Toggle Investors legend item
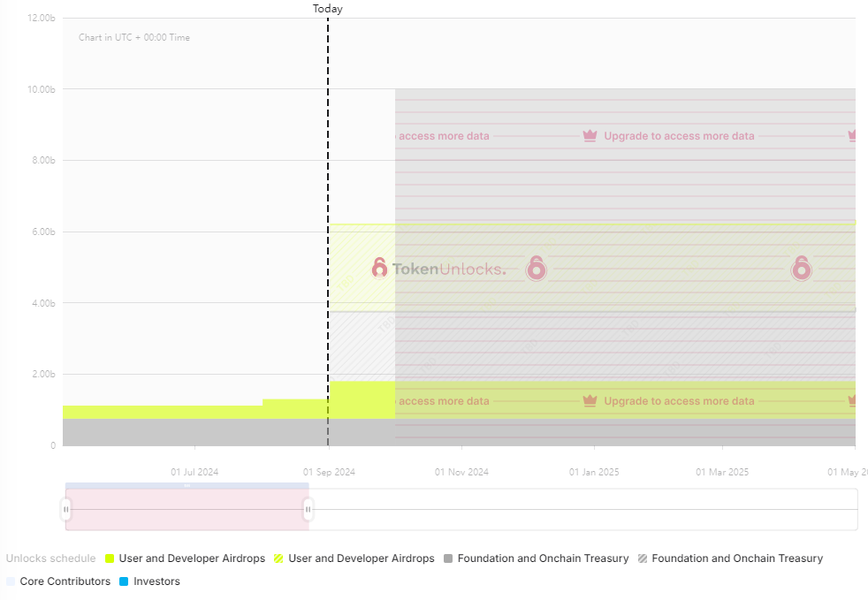This screenshot has width=868, height=600. [x=150, y=581]
